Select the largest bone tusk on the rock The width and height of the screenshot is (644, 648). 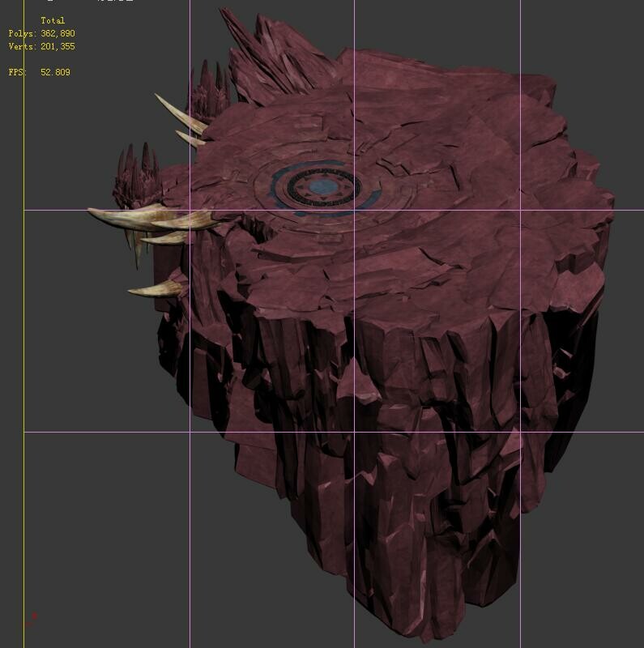coord(136,218)
